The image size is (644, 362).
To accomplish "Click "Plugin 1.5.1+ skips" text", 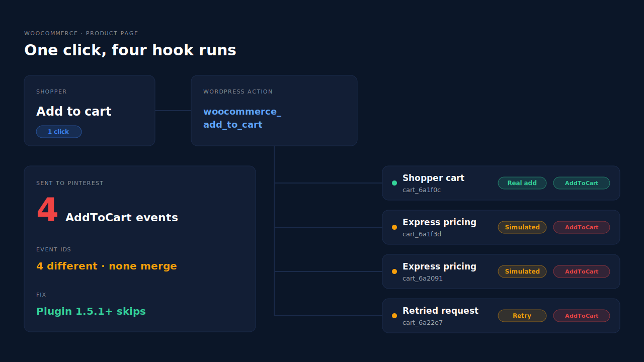I will click(91, 311).
